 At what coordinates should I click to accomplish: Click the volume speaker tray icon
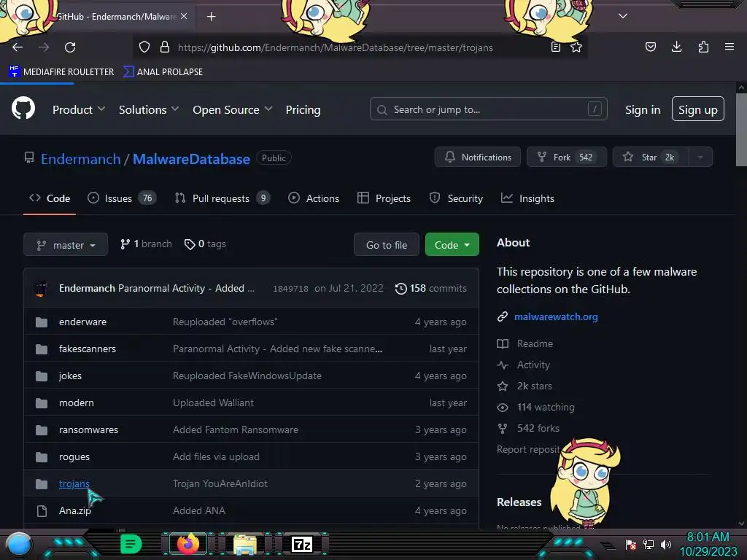[x=666, y=544]
